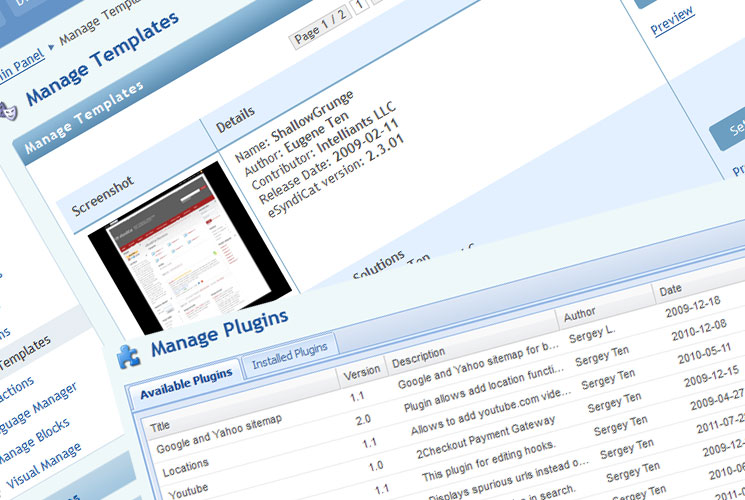
Task: Sort plugins by the Author column header
Action: click(x=579, y=315)
